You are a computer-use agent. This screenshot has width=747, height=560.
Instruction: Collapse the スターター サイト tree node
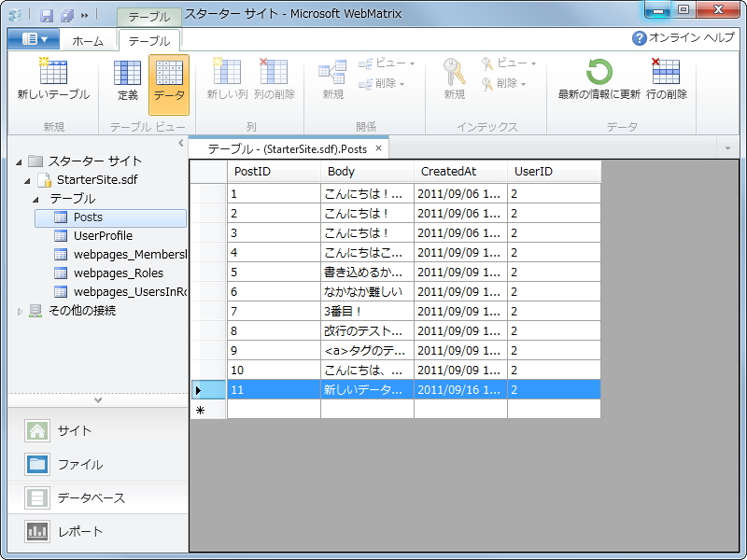point(19,161)
